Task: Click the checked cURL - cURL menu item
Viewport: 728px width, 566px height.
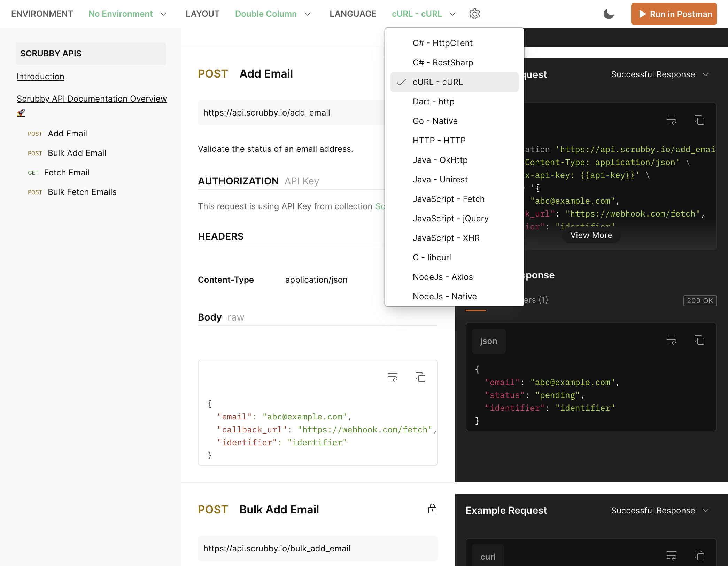Action: pos(454,82)
